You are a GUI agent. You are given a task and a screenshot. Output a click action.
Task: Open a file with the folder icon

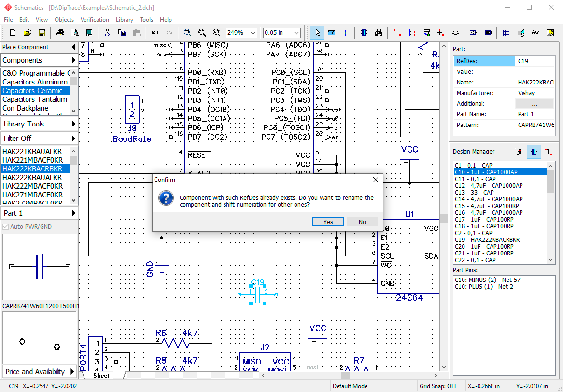(x=28, y=33)
